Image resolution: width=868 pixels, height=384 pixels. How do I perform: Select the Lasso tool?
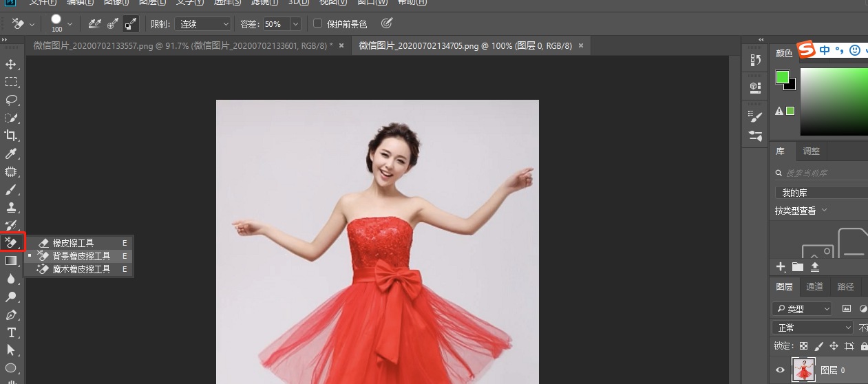click(x=11, y=100)
